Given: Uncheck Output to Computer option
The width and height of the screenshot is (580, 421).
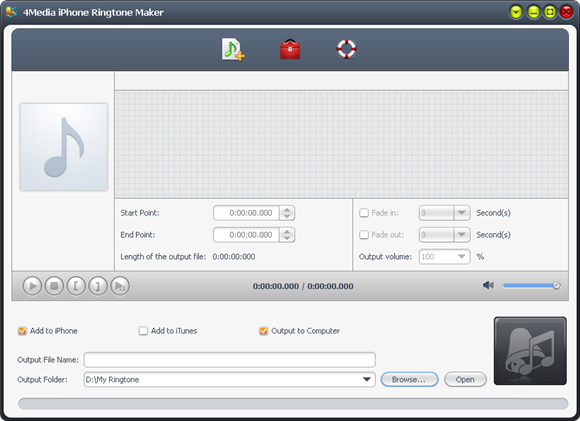Looking at the screenshot, I should point(263,331).
